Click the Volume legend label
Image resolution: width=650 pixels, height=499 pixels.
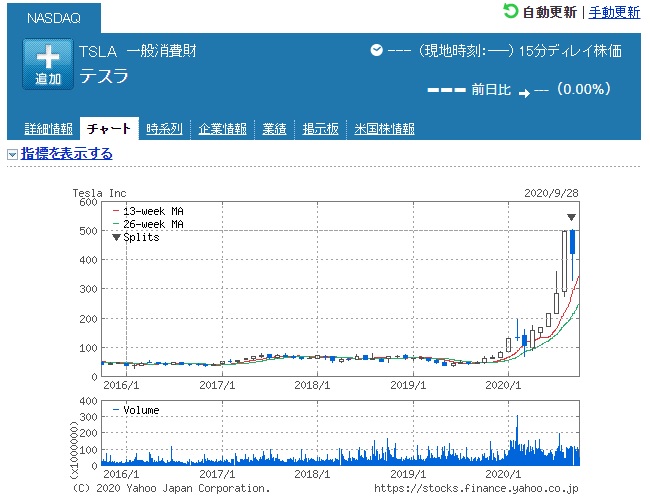coord(141,410)
